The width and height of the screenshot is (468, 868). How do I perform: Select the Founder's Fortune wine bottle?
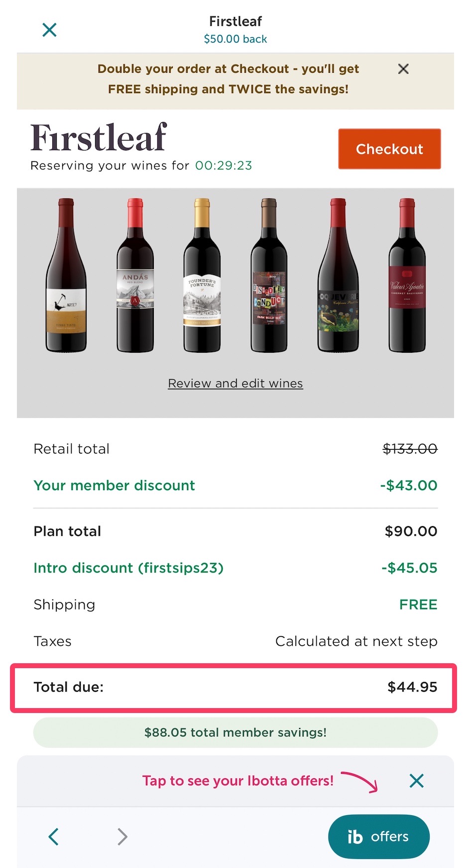(202, 276)
